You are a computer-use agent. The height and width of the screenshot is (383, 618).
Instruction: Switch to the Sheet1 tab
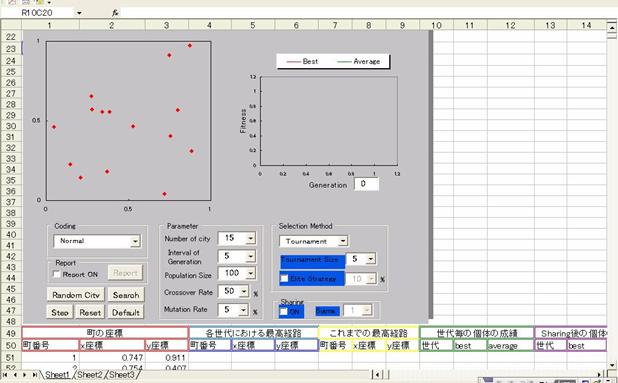point(58,374)
